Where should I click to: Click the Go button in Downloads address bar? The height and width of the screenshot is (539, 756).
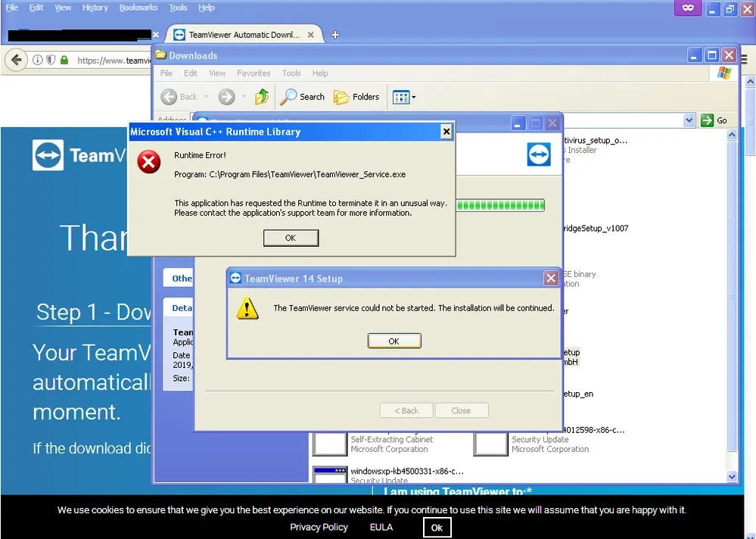(714, 120)
